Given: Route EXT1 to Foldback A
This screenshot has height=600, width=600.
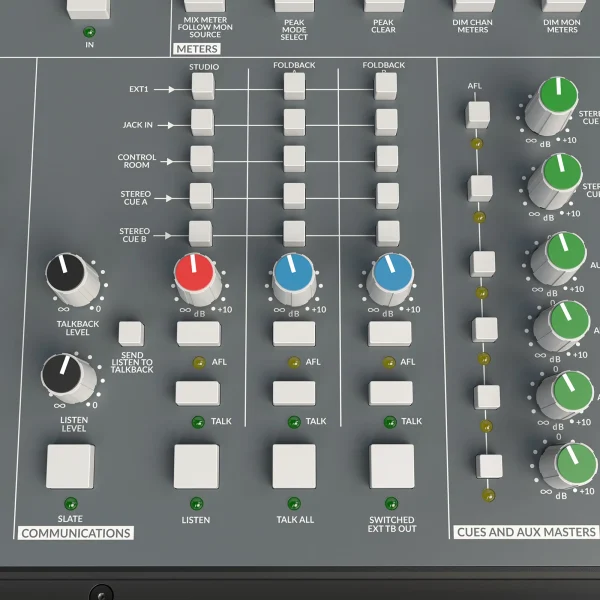Looking at the screenshot, I should point(294,86).
